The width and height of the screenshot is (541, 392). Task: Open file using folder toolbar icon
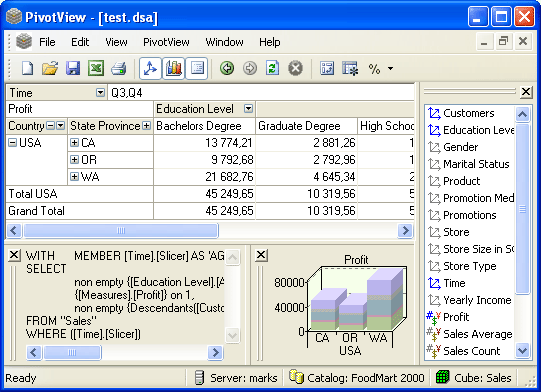click(50, 68)
